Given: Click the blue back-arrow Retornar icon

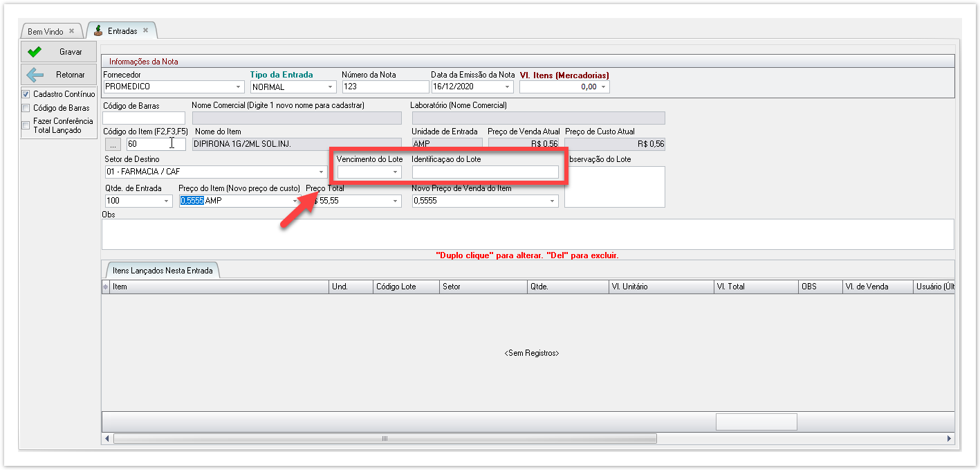Looking at the screenshot, I should 34,75.
